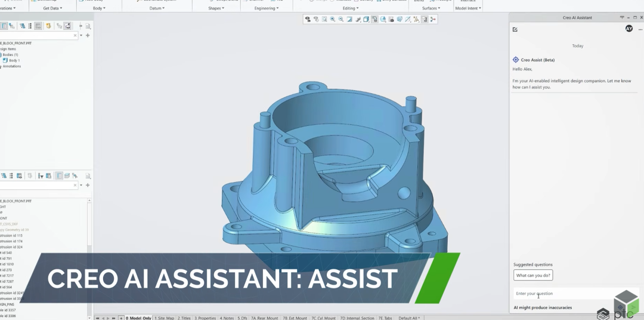The image size is (644, 320).
Task: Click the Appearance eye icon at graphics toolbar start
Action: coord(308,19)
